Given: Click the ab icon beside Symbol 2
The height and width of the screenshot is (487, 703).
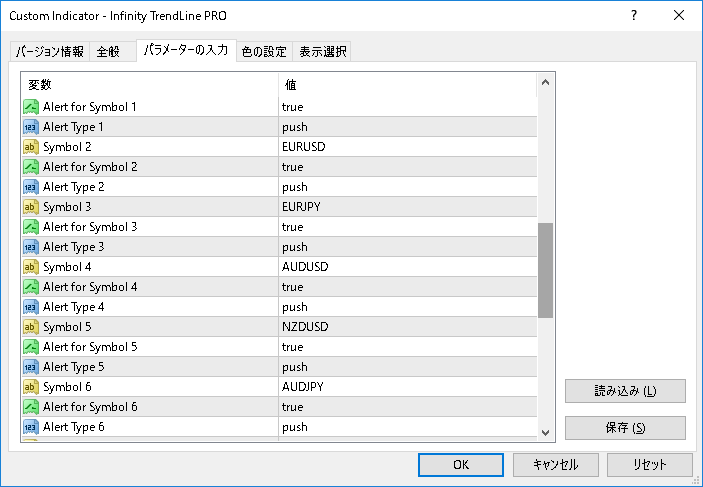Looking at the screenshot, I should point(31,147).
